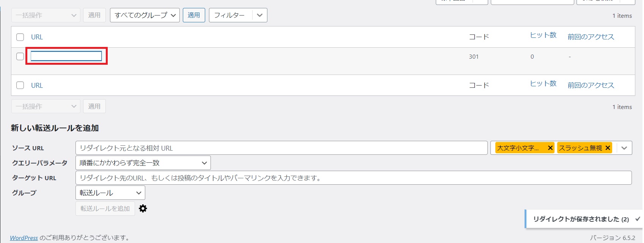
Task: Dismiss the saved notification checkmark
Action: click(x=638, y=219)
